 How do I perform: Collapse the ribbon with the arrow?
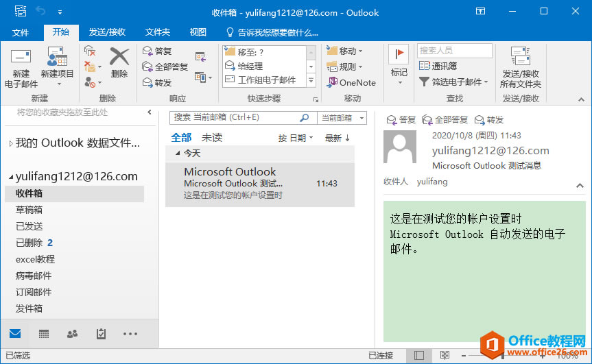tap(581, 99)
